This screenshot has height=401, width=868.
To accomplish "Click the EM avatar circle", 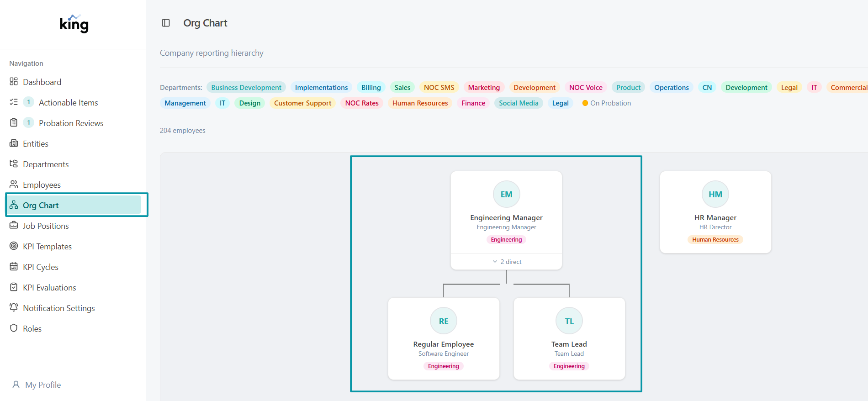I will point(506,194).
